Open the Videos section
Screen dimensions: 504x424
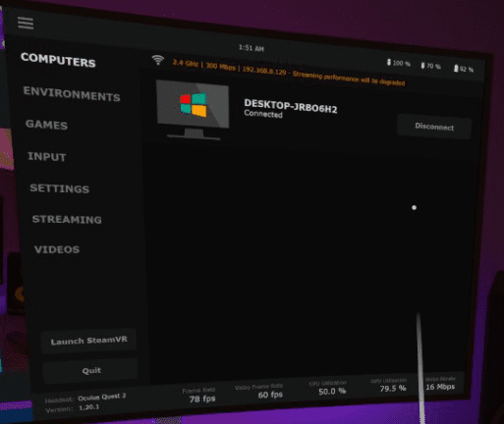pyautogui.click(x=57, y=249)
